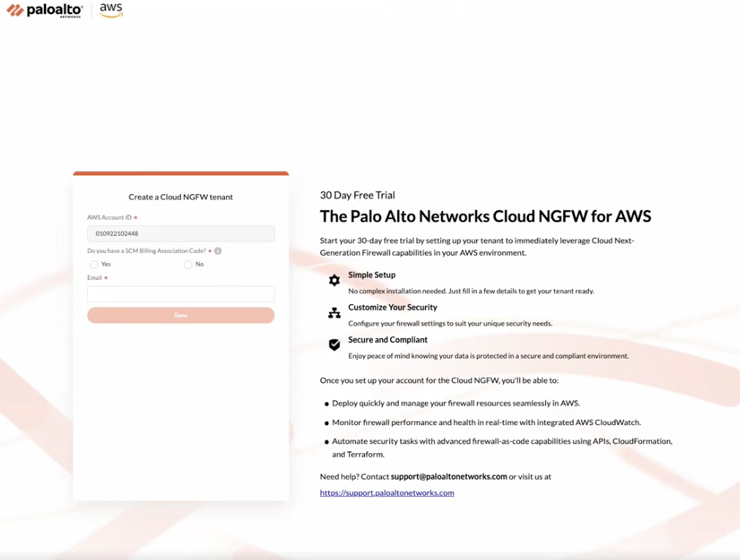The image size is (740, 560).
Task: Click the 'Secure and Compliant' heading
Action: 388,339
